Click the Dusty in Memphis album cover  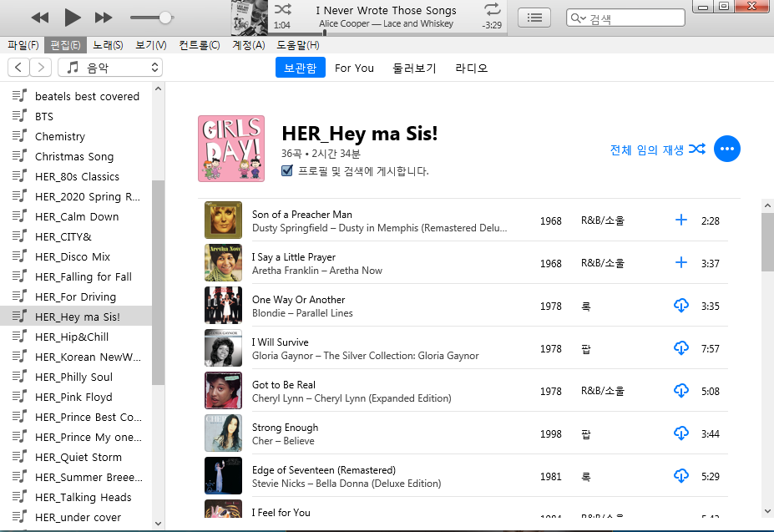223,220
